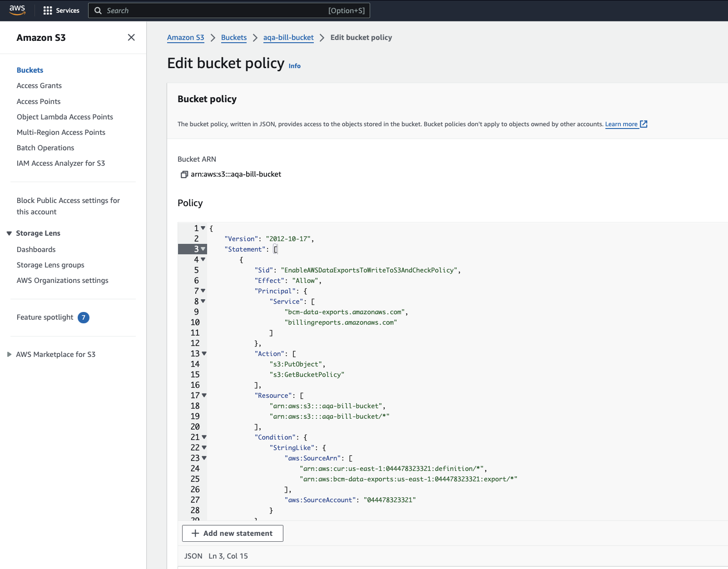Open the Services grid menu
The width and height of the screenshot is (728, 569).
pyautogui.click(x=48, y=10)
